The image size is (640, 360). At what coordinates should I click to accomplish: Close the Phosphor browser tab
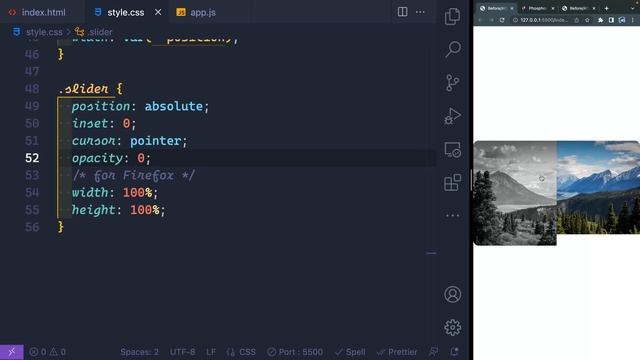pyautogui.click(x=553, y=8)
